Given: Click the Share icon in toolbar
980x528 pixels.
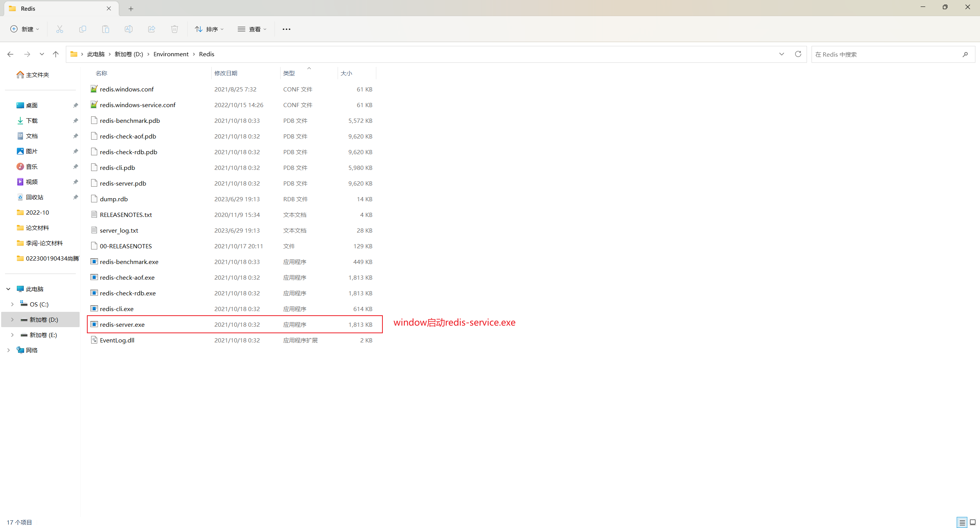Looking at the screenshot, I should (152, 29).
